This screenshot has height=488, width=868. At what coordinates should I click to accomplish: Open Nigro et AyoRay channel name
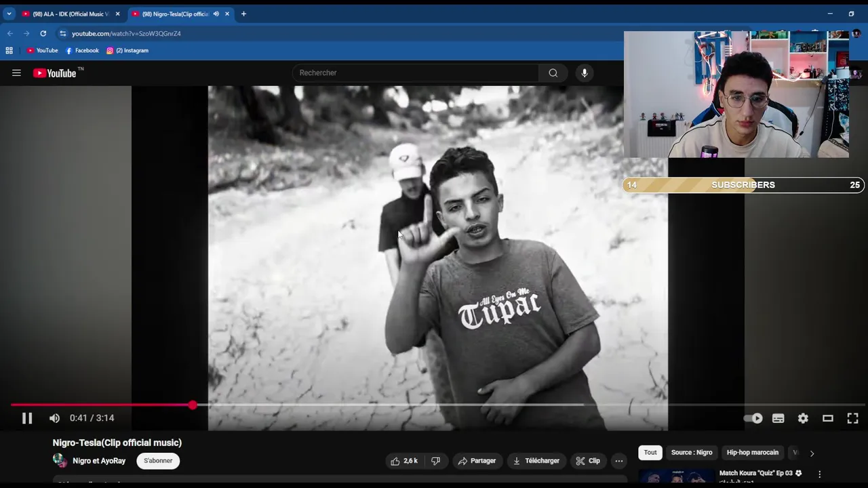(99, 461)
